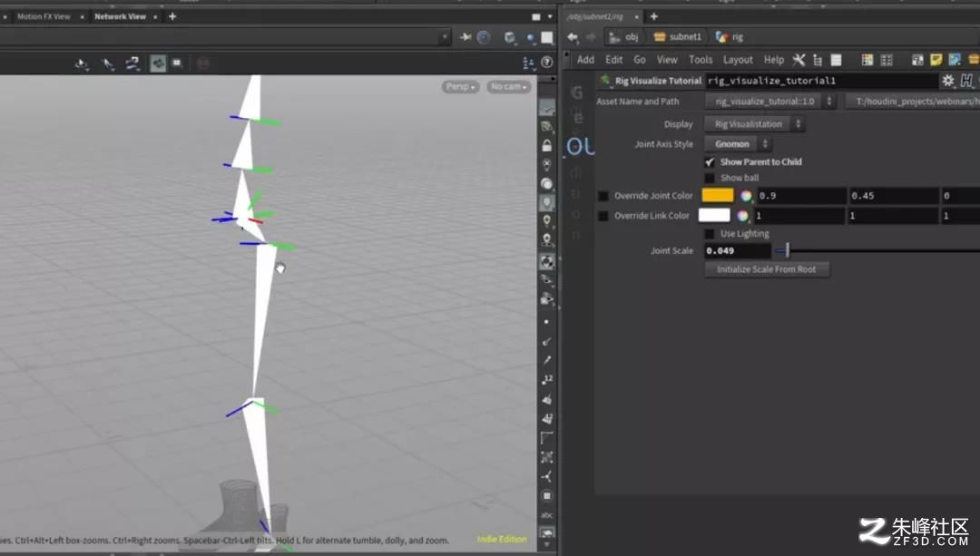The image size is (980, 556).
Task: Open Houdini help for this node
Action: (x=967, y=81)
